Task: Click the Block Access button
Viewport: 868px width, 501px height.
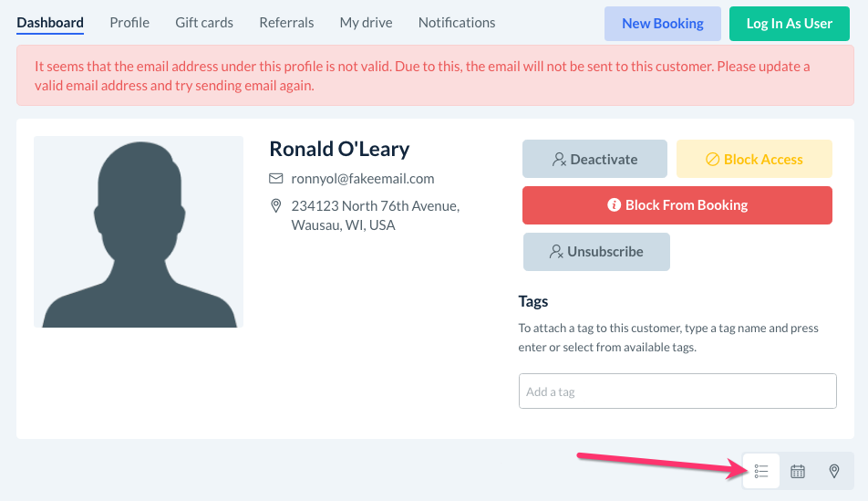Action: click(754, 159)
